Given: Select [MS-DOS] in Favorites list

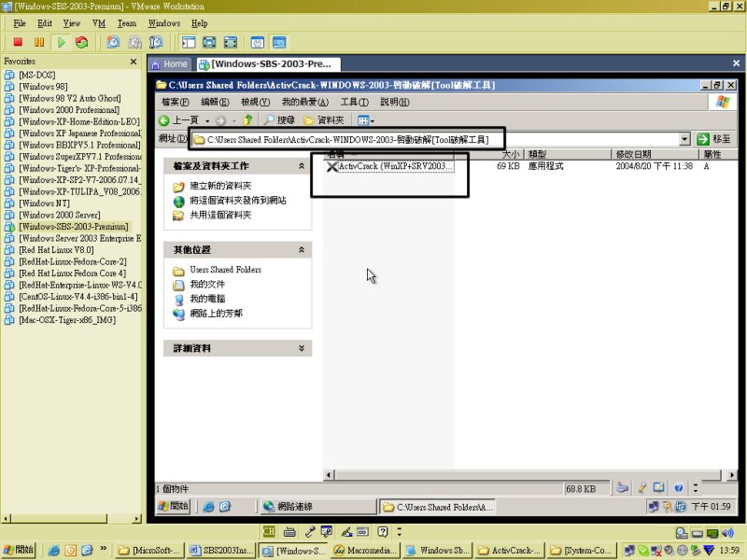Looking at the screenshot, I should point(36,75).
